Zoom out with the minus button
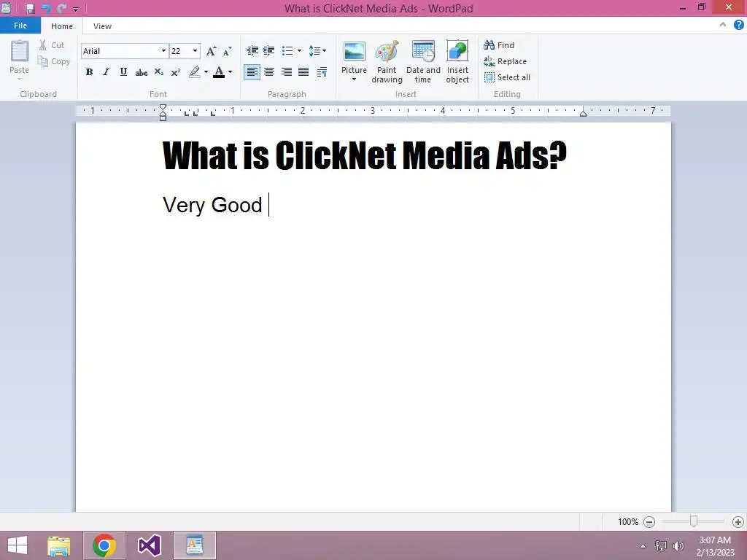Viewport: 747px width, 560px height. [649, 522]
